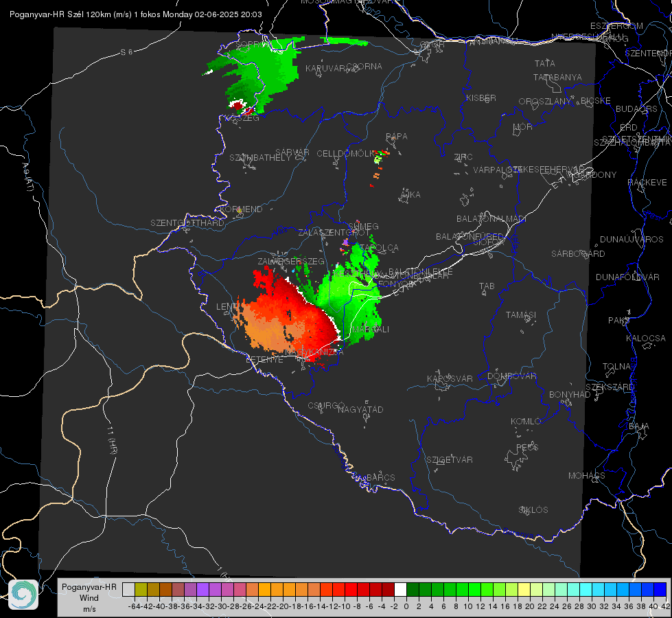Click the BONYHAD label
672x618 pixels.
click(x=570, y=395)
